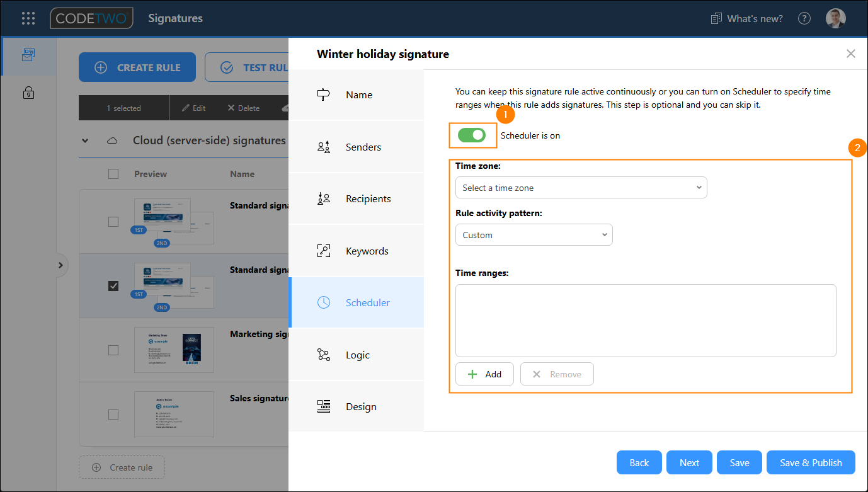Go to the Keywords step

(x=357, y=251)
